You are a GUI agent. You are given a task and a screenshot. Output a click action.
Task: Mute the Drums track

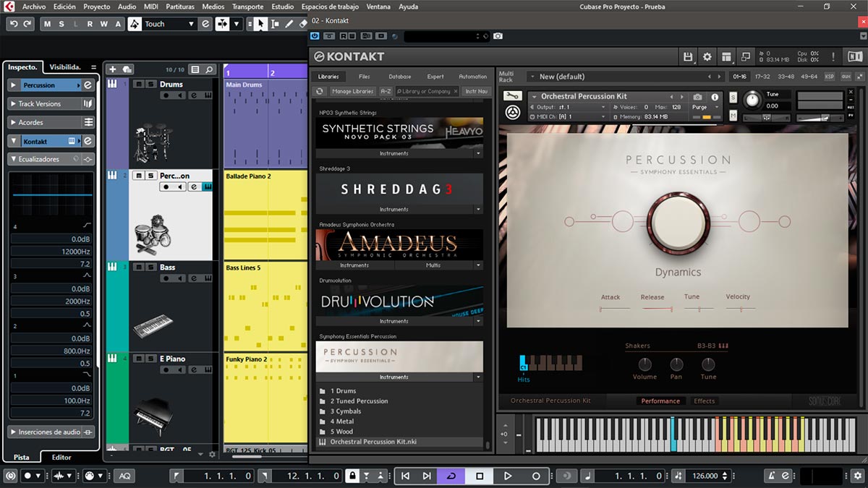click(x=139, y=84)
